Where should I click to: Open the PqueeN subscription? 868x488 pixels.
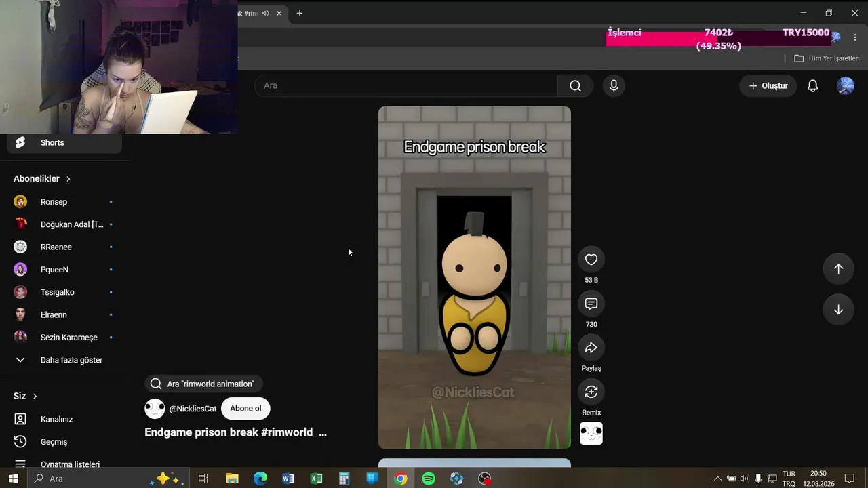64,270
